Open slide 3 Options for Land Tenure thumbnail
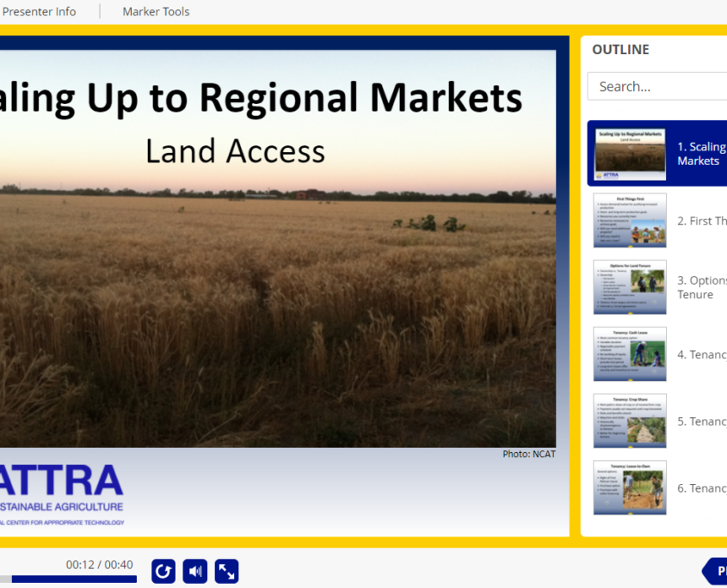Screen dimensions: 727x588 pos(630,287)
